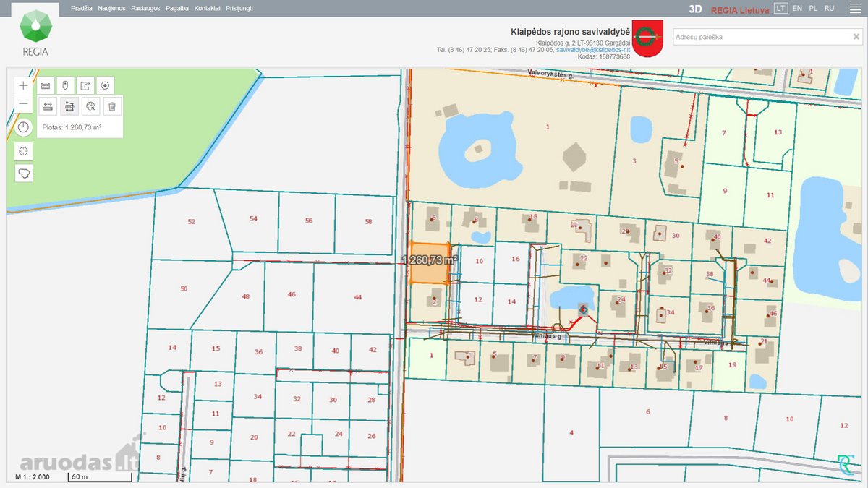Click the savivaldybe@klaipedos-r.lt email link
868x488 pixels.
(593, 50)
